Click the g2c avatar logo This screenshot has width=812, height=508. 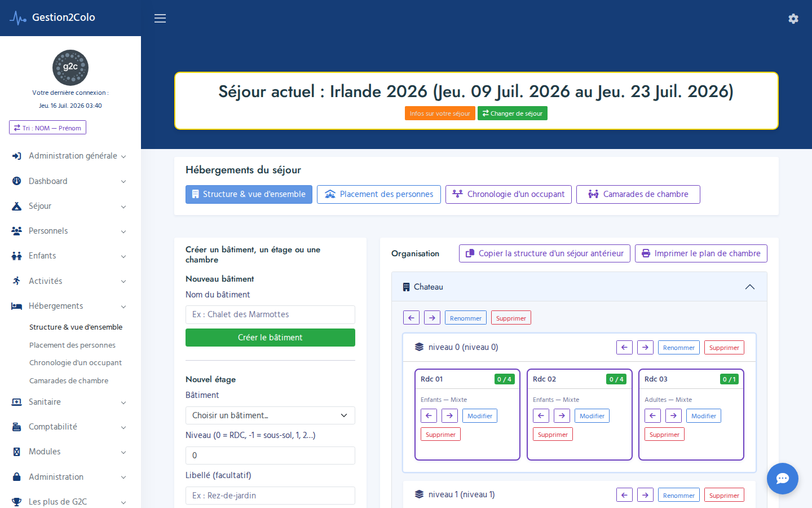[70, 68]
